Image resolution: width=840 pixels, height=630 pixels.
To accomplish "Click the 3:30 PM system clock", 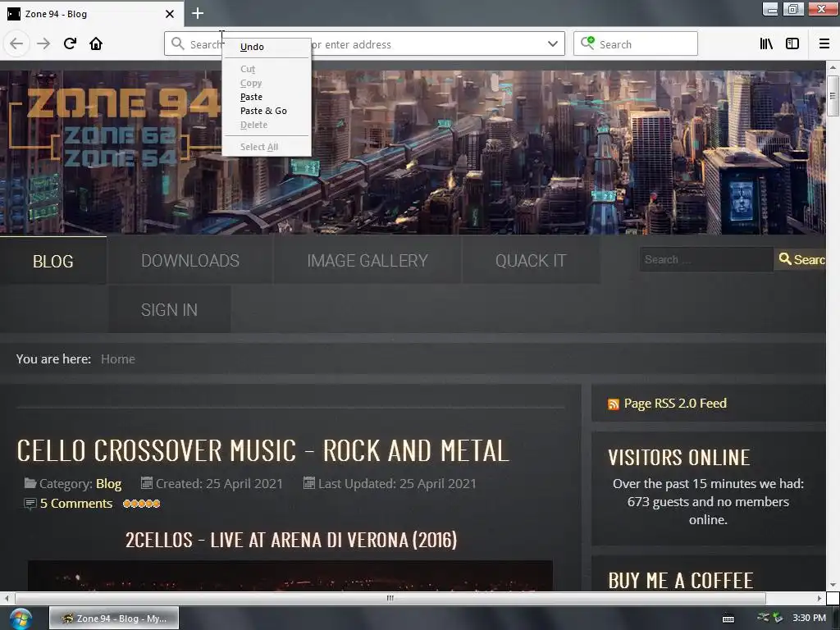I will click(x=809, y=619).
